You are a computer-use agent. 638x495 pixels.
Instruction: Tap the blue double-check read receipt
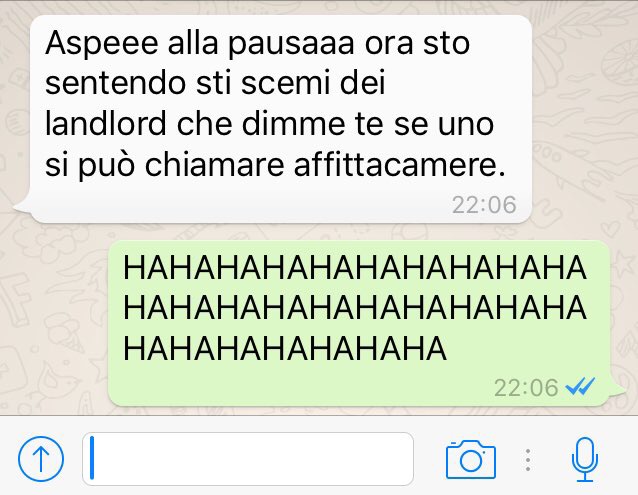[580, 386]
